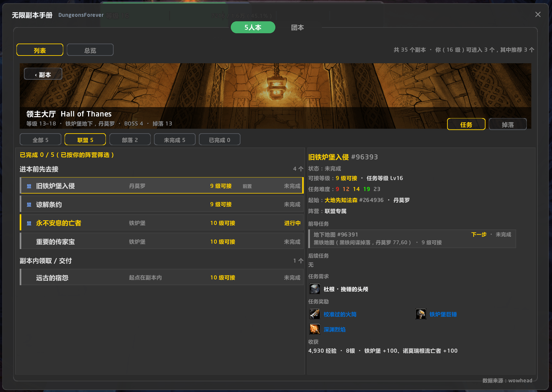Open the 铁炉堡巨锤 reward link
This screenshot has width=552, height=392.
[443, 314]
